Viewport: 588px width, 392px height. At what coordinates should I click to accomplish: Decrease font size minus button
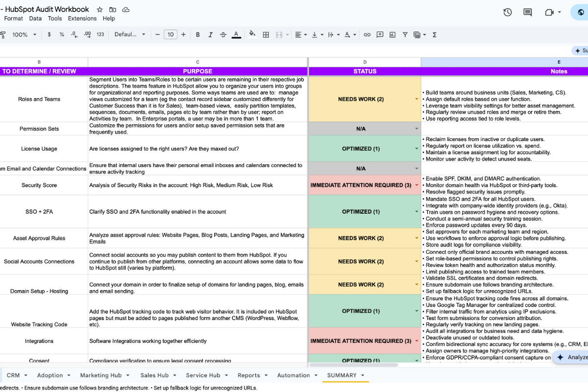[157, 35]
